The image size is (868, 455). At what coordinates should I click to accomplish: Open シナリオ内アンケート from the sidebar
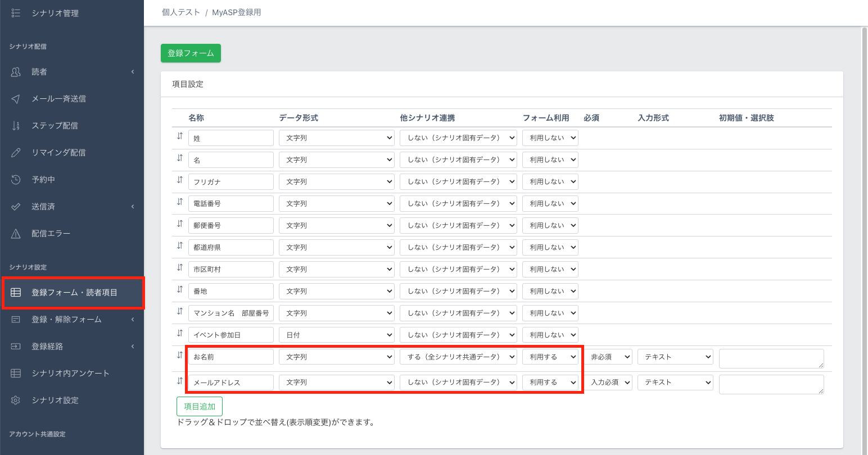coord(70,374)
